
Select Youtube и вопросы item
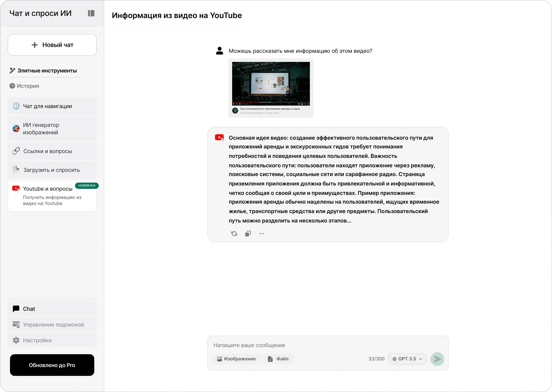[x=52, y=196]
